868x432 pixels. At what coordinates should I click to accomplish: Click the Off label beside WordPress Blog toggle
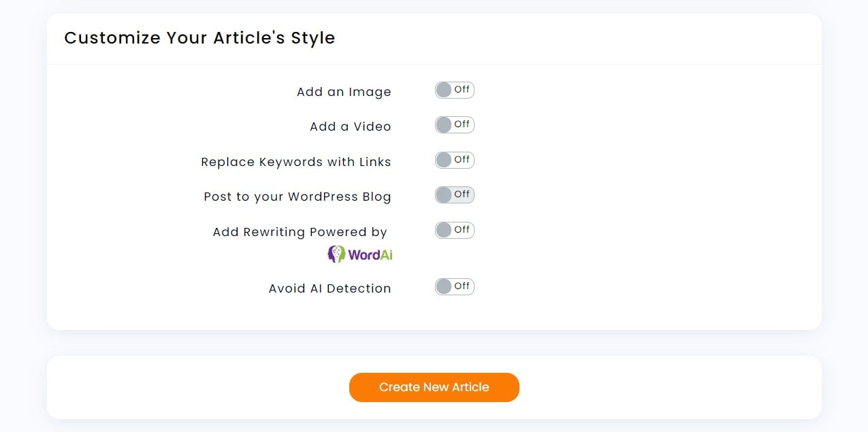tap(463, 194)
